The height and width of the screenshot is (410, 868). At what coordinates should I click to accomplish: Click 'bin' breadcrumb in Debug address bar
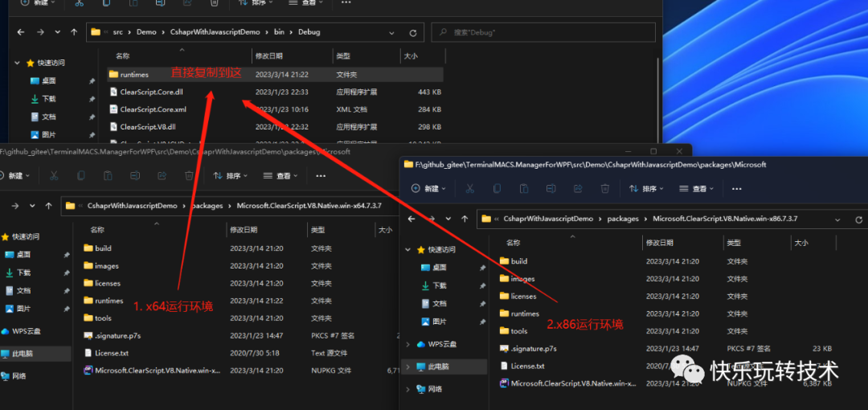point(279,32)
